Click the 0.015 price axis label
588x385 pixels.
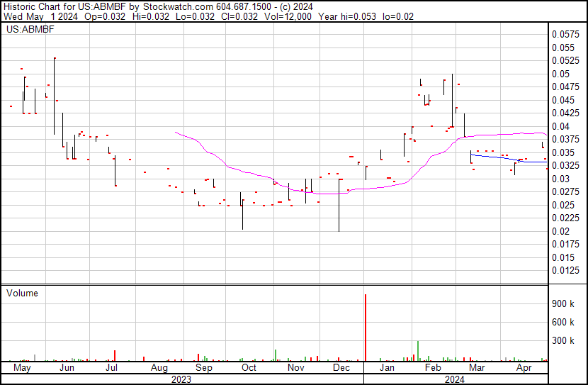[563, 258]
